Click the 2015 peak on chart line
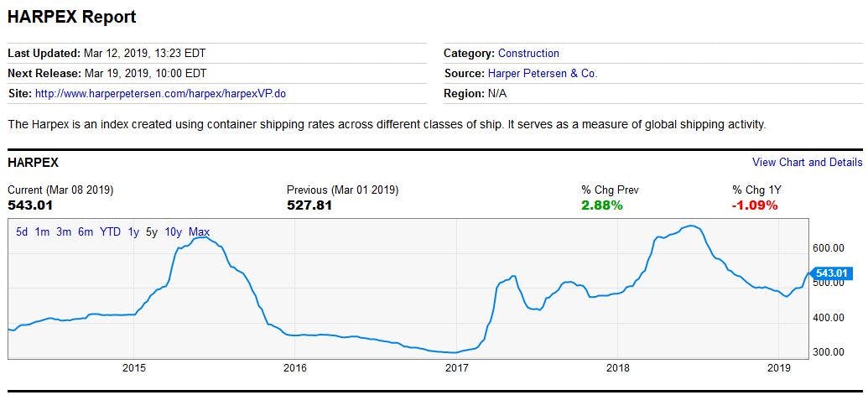 point(200,238)
